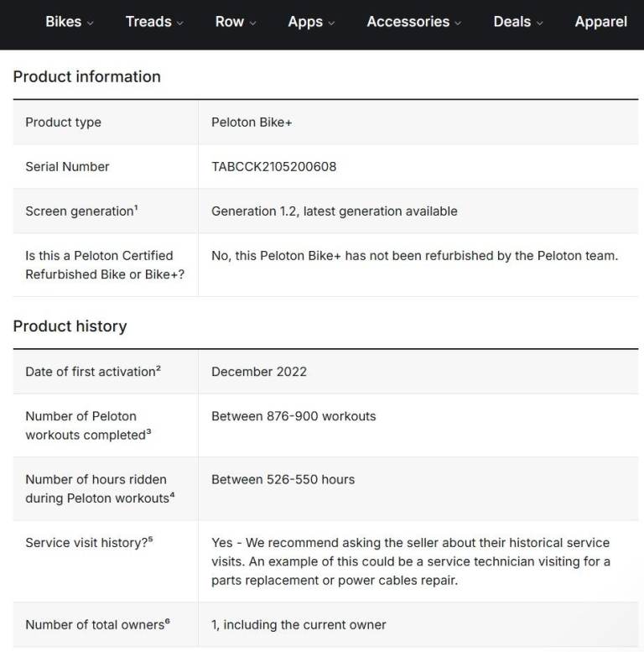Screen dimensions: 644x652
Task: Click the dropdown arrow beside Deals
Action: 539,23
